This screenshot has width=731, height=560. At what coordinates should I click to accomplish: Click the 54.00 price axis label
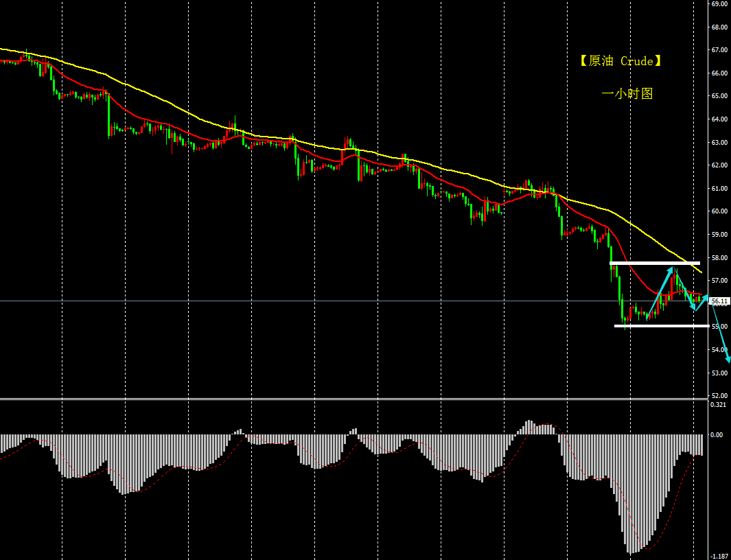[x=719, y=350]
